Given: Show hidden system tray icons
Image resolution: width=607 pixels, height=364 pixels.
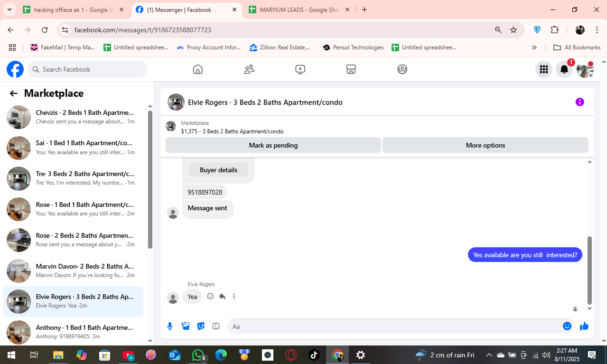Looking at the screenshot, I should click(x=489, y=355).
